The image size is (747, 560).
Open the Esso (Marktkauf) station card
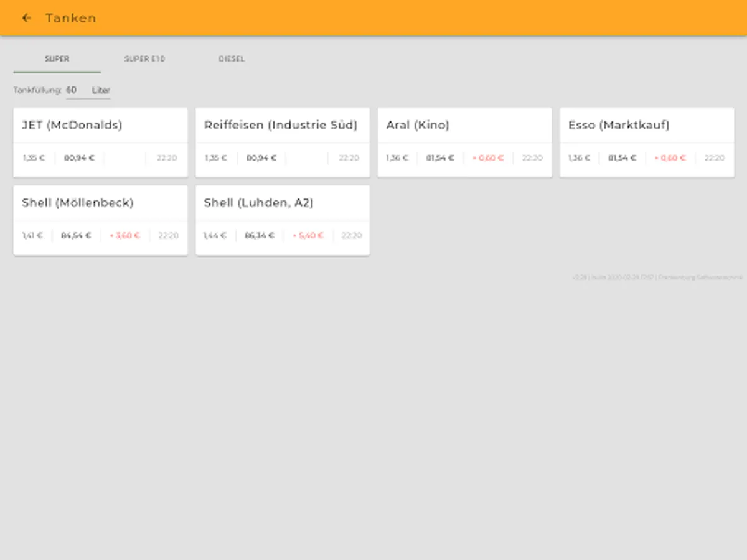647,142
